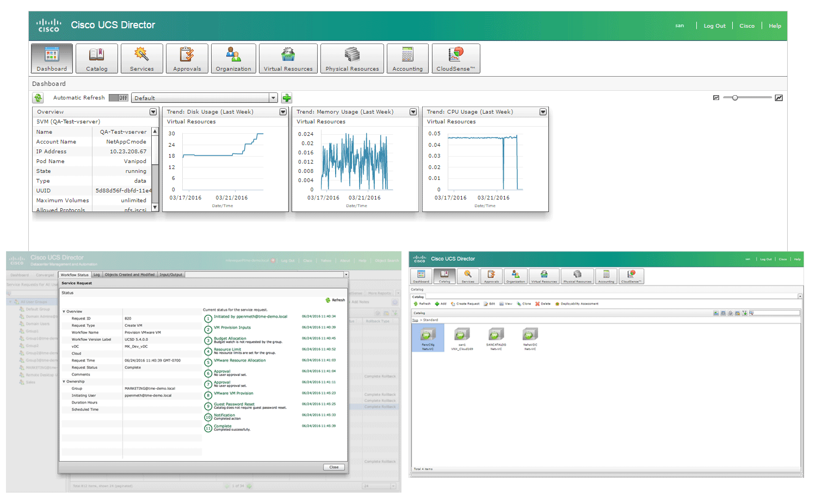This screenshot has width=816, height=504.
Task: Open Physical Resources in the top dashboard window
Action: pyautogui.click(x=352, y=58)
